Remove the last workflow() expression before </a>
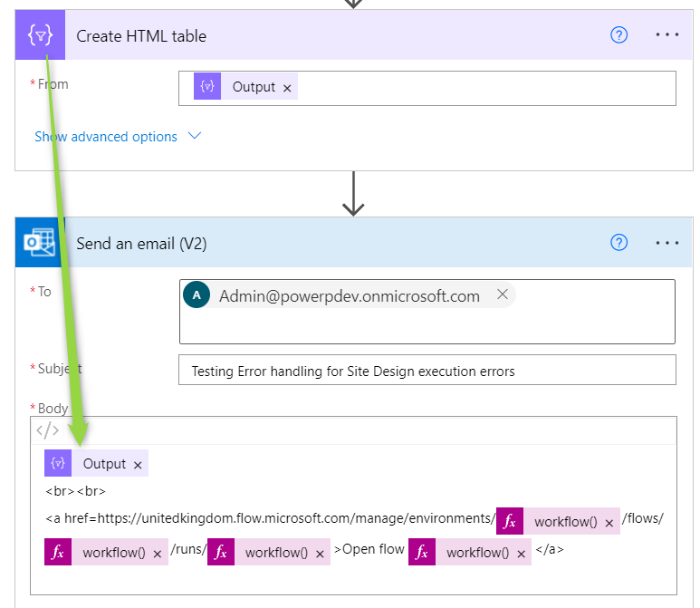 [x=522, y=554]
